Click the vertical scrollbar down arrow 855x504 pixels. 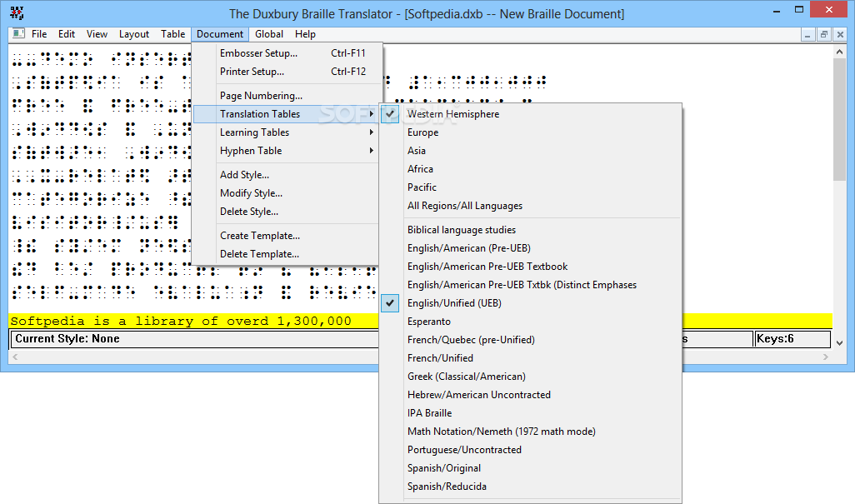tap(839, 342)
